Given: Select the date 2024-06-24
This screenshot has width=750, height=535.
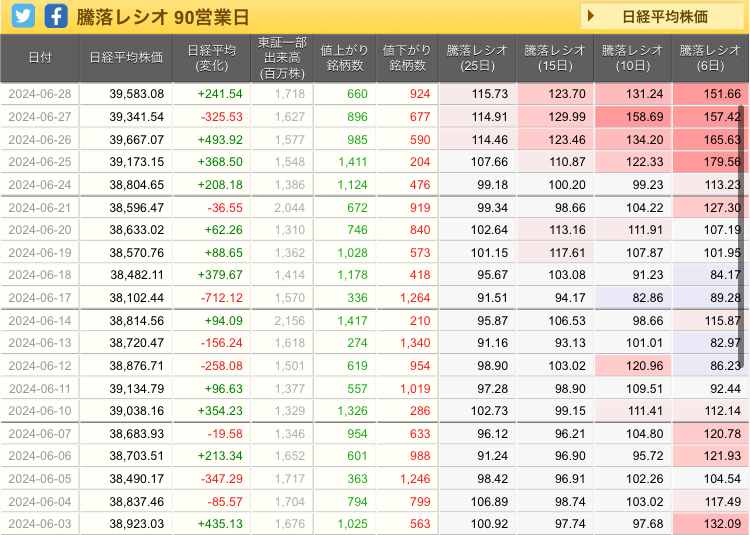Looking at the screenshot, I should (x=40, y=185).
